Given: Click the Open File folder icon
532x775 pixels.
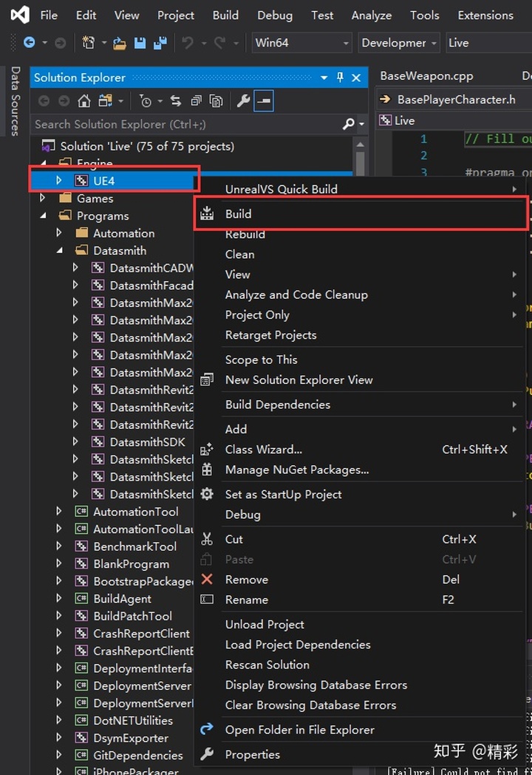Looking at the screenshot, I should (x=120, y=44).
